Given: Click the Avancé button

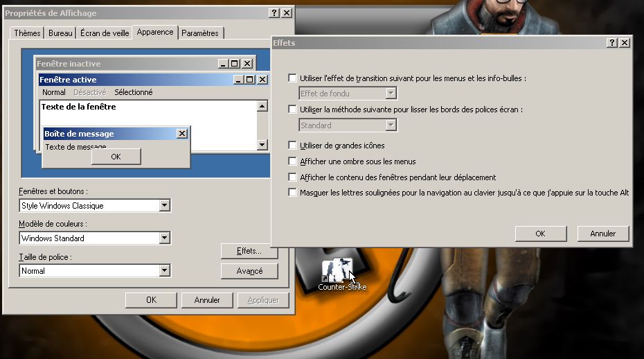Looking at the screenshot, I should pyautogui.click(x=249, y=271).
